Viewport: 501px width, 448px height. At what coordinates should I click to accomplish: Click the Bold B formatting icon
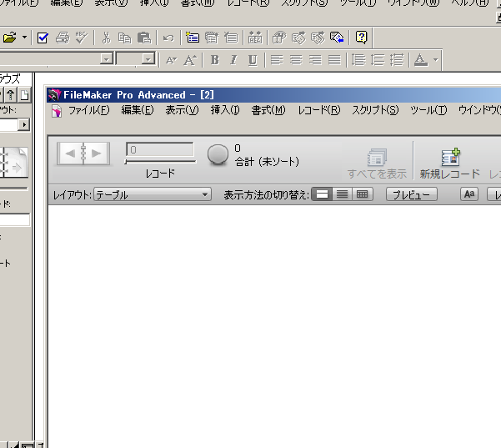214,59
